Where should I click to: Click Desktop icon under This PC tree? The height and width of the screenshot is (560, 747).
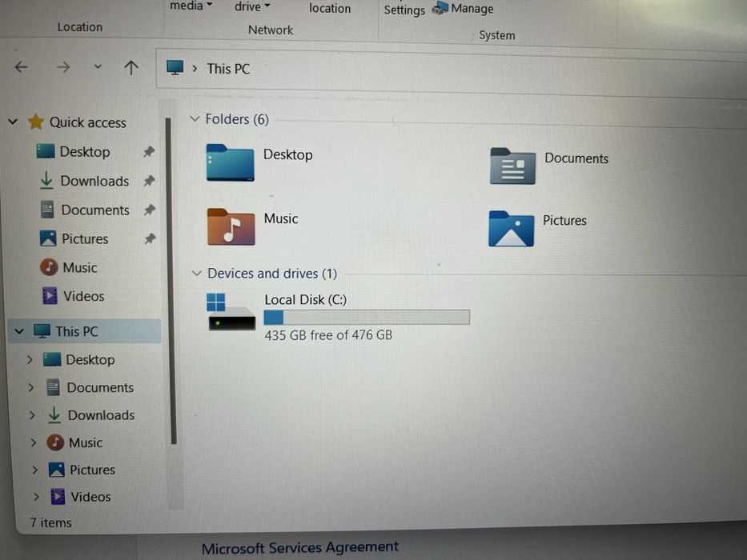tap(52, 359)
